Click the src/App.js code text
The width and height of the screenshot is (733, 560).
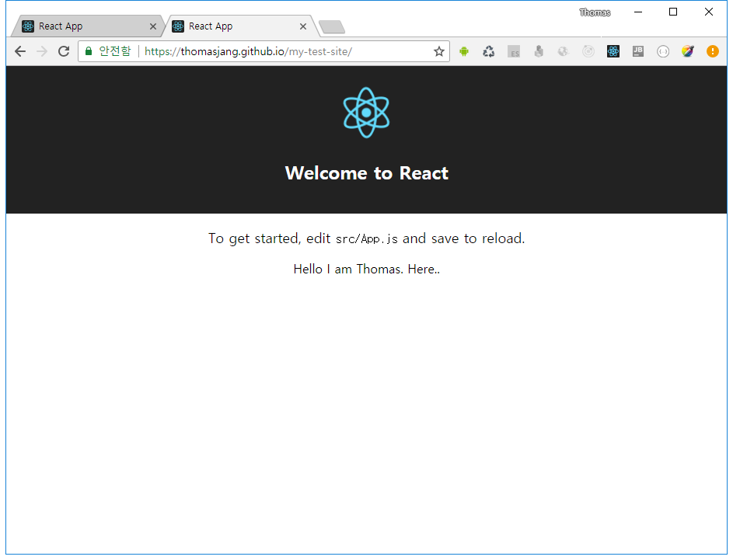click(x=367, y=239)
